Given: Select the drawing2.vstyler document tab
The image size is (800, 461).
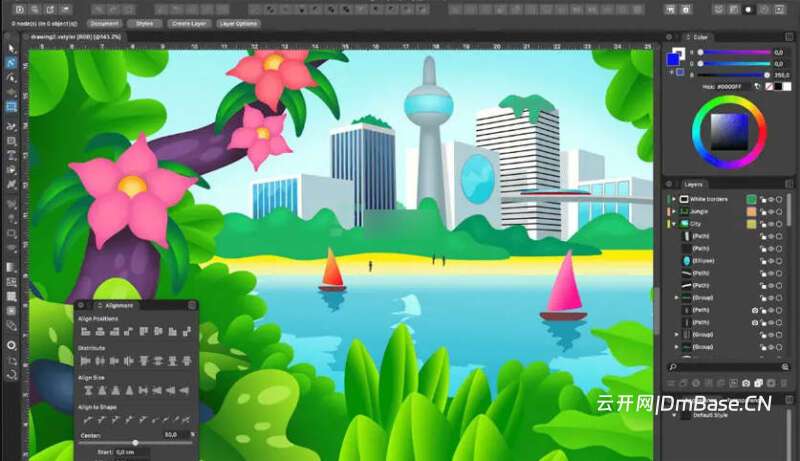Looking at the screenshot, I should pyautogui.click(x=76, y=37).
